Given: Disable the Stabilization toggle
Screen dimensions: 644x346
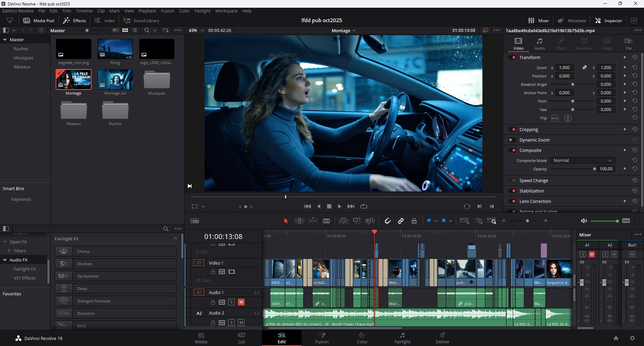Looking at the screenshot, I should pyautogui.click(x=513, y=191).
